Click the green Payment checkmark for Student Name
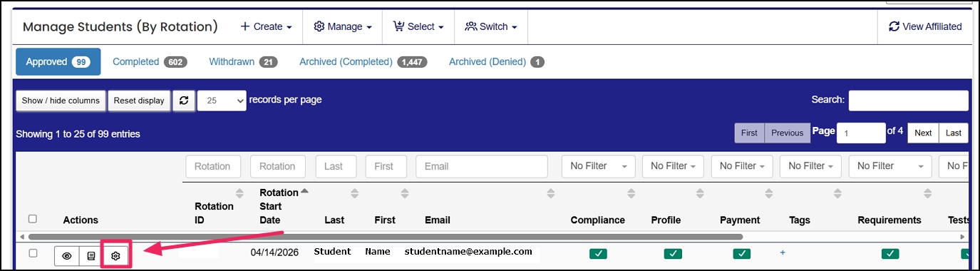The width and height of the screenshot is (980, 271). (x=742, y=253)
